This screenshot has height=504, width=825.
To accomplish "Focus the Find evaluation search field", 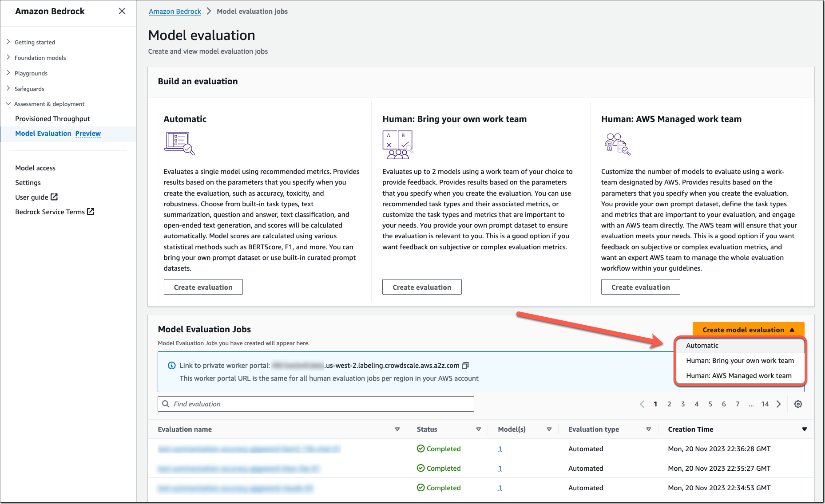I will [316, 404].
